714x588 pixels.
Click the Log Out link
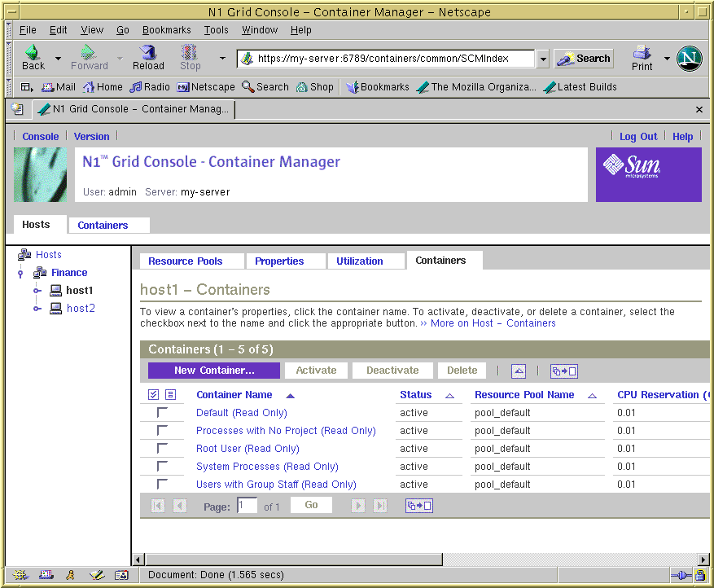[x=638, y=137]
